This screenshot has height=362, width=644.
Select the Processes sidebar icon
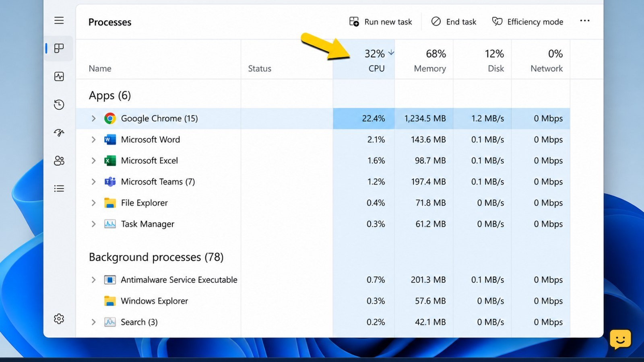59,48
